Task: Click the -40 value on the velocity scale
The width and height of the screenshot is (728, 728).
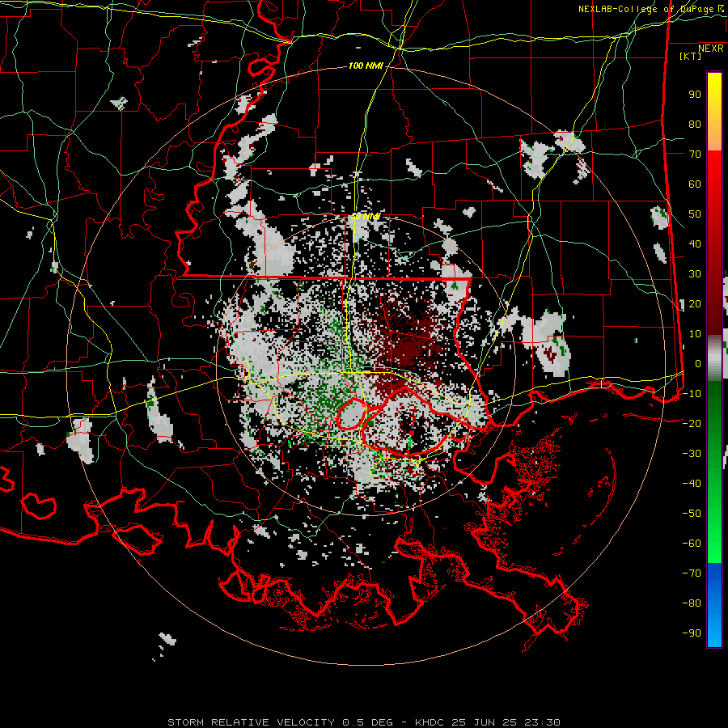Action: (x=692, y=484)
